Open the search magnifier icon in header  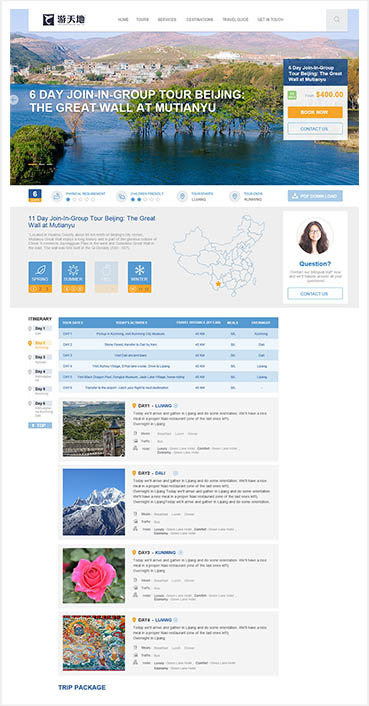337,20
